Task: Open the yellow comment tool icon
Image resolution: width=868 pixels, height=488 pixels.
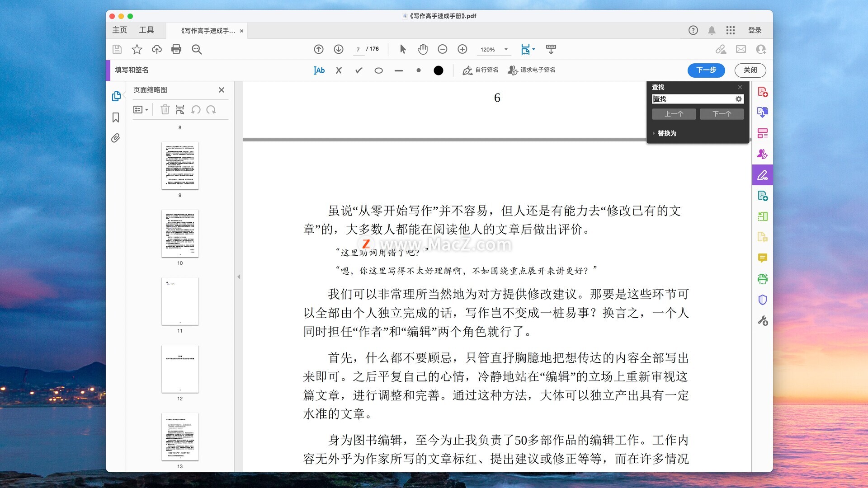Action: 763,258
